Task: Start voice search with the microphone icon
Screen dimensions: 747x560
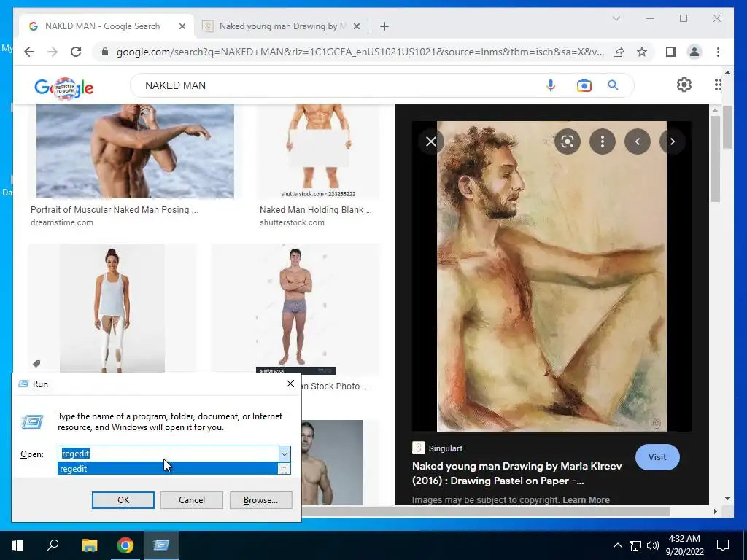Action: 550,85
